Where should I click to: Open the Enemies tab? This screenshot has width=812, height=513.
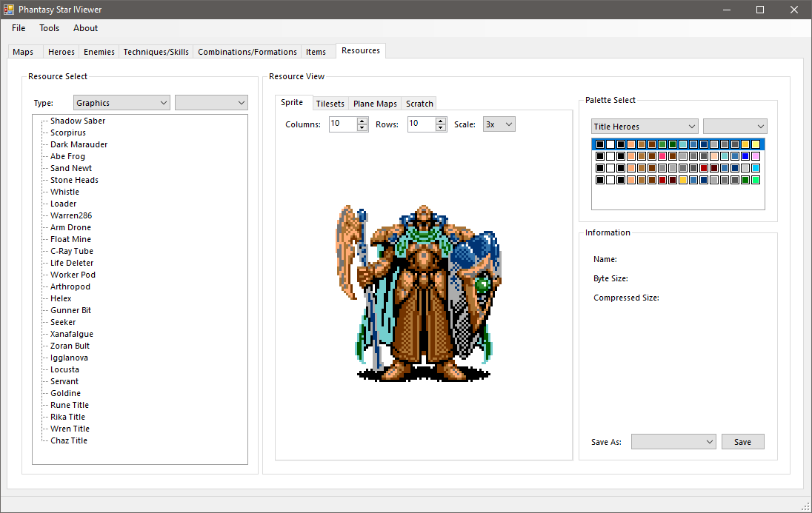99,52
